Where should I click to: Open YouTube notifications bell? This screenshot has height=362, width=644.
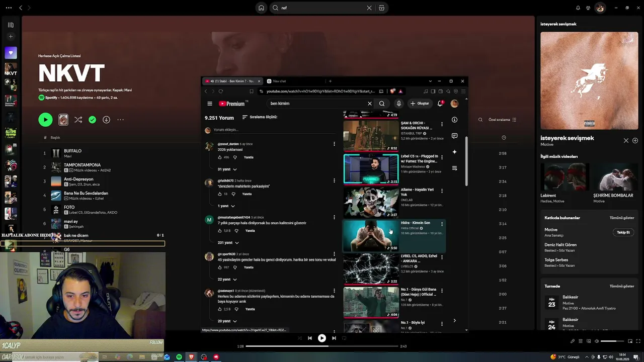coord(440,104)
